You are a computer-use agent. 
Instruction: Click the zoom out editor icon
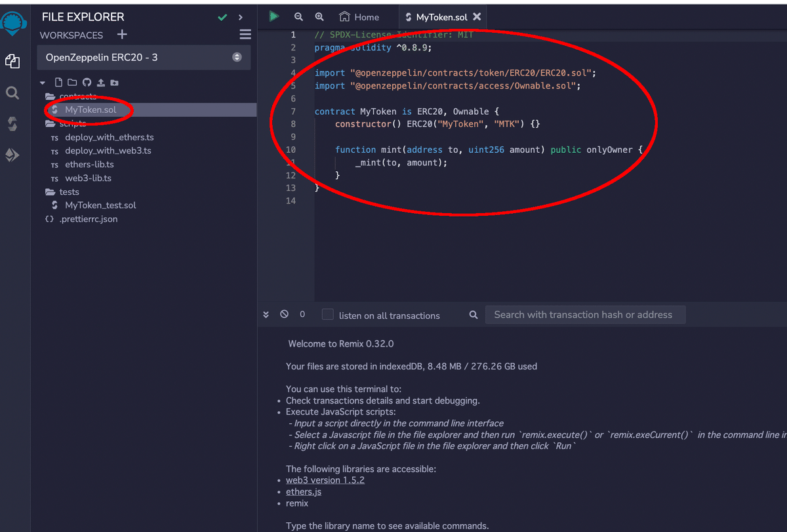point(298,17)
